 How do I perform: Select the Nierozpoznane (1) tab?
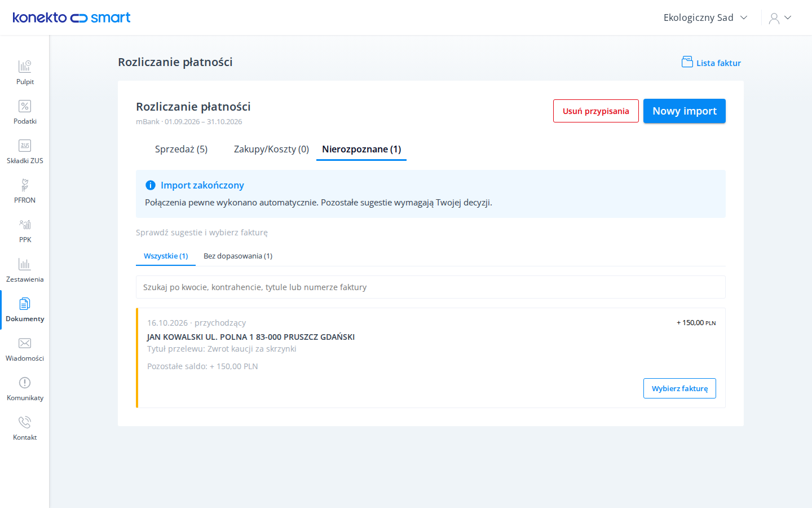[361, 149]
